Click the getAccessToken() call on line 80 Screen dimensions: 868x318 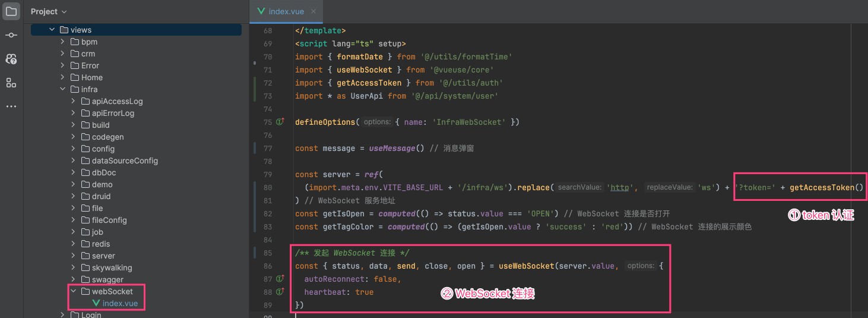(826, 187)
